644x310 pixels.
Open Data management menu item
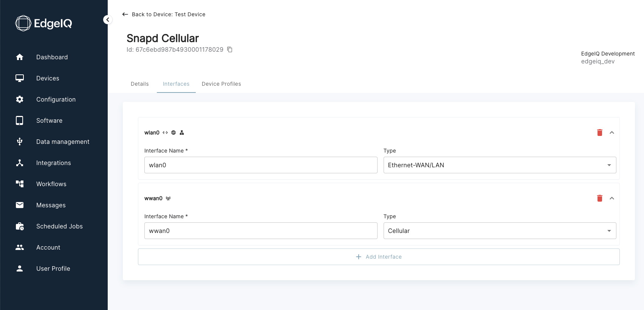(63, 142)
